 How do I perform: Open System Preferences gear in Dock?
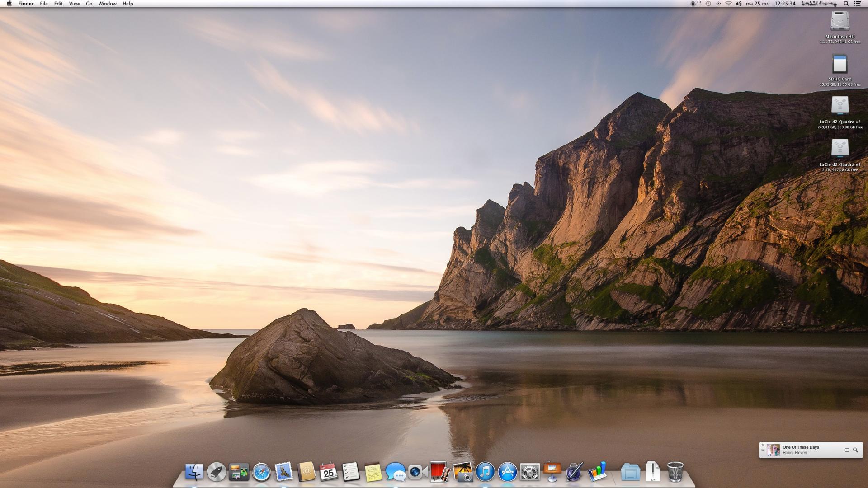530,472
